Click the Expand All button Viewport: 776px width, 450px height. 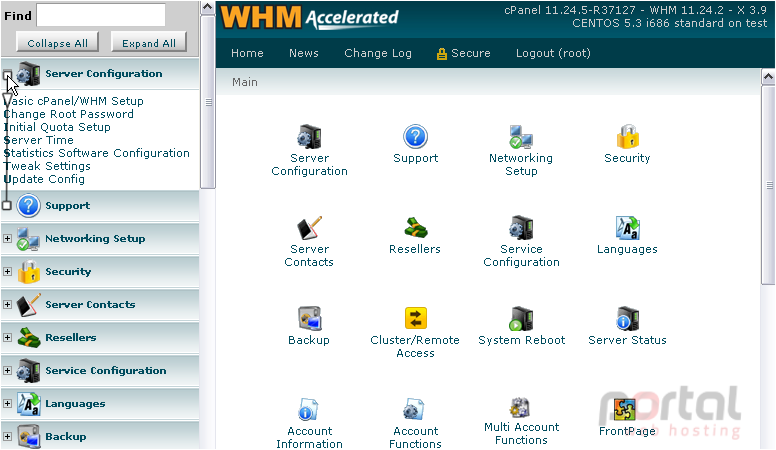pyautogui.click(x=148, y=43)
